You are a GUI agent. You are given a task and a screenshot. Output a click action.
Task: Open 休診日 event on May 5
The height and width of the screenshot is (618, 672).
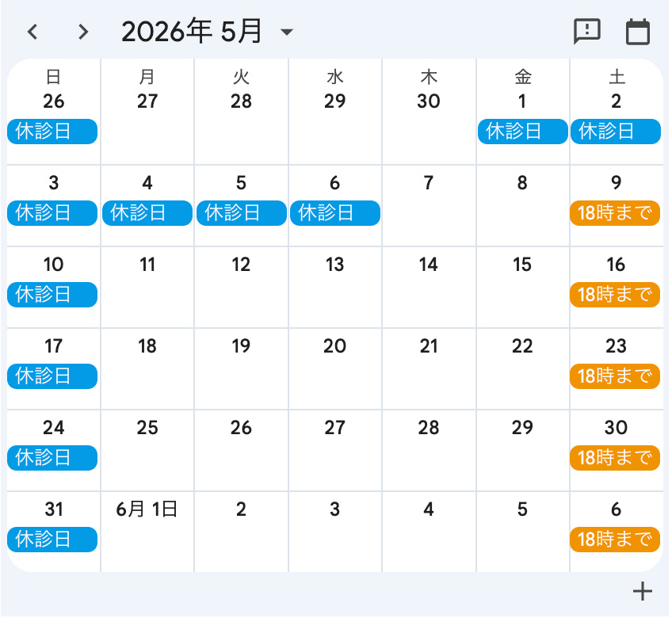pyautogui.click(x=242, y=213)
